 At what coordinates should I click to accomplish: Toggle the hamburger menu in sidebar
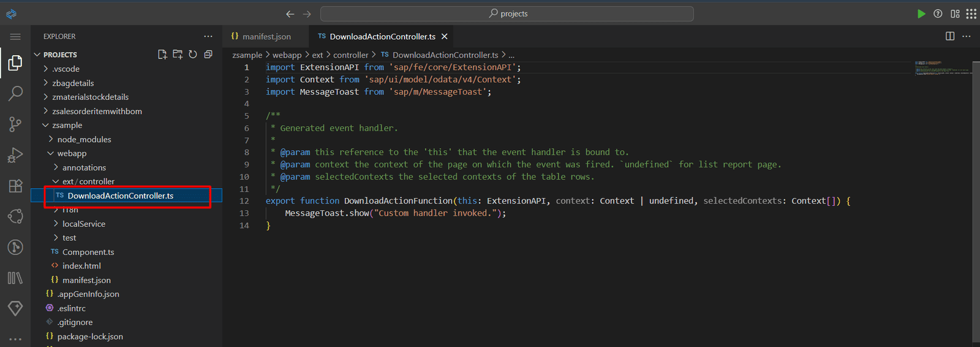[15, 37]
